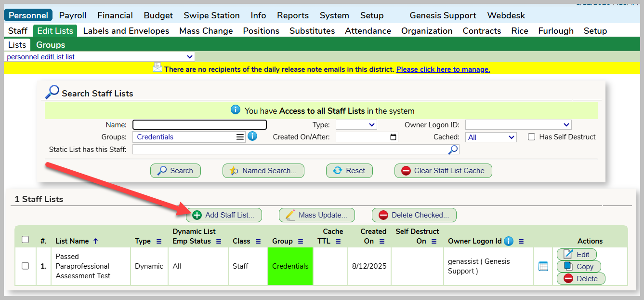Open the Cache TTL column menu icon
Image resolution: width=644 pixels, height=300 pixels.
point(338,241)
